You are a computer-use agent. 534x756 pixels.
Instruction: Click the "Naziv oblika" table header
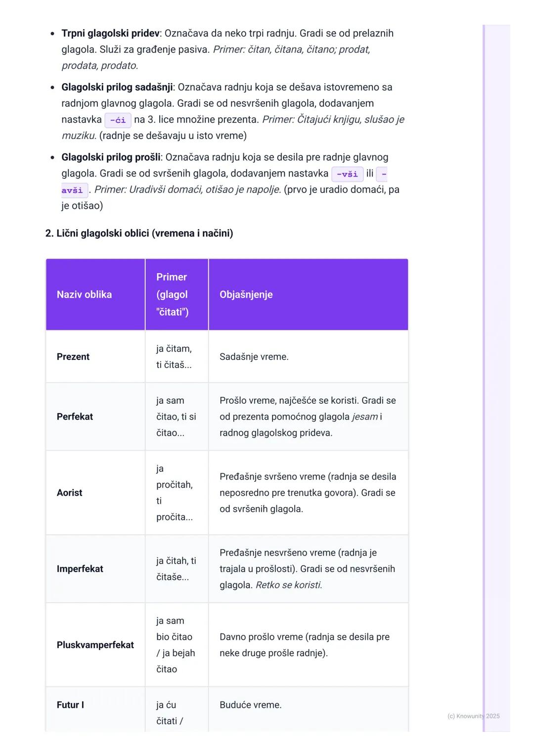pyautogui.click(x=84, y=294)
